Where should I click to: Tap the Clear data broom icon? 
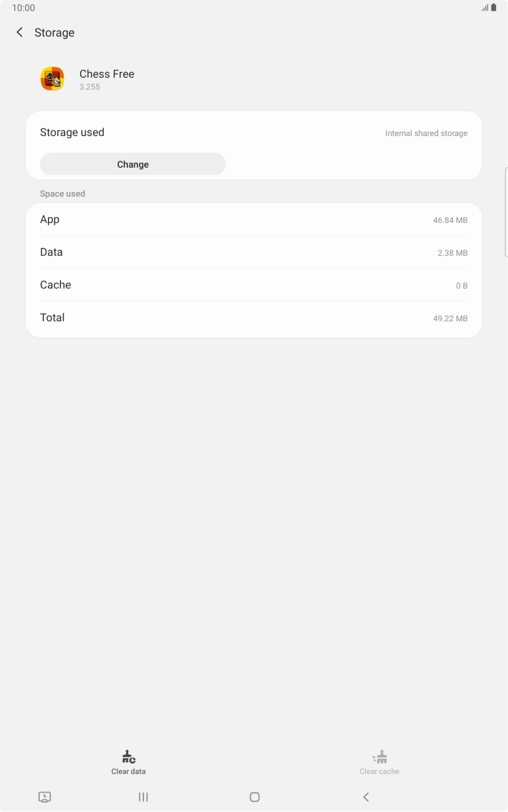[128, 756]
